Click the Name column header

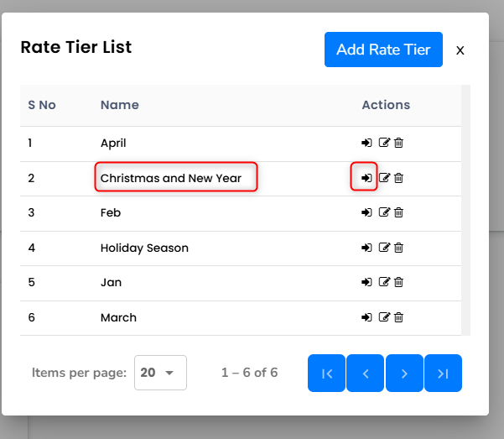120,105
